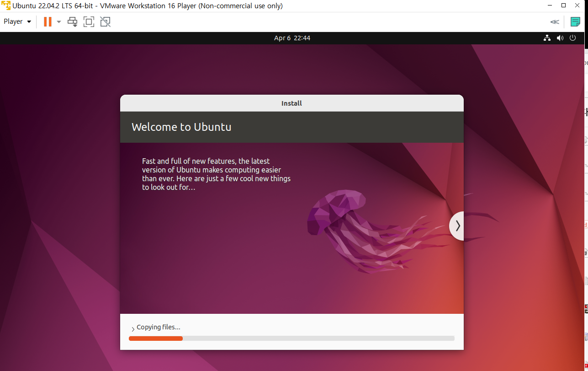Collapse the toolbar with the double-chevron icon
Viewport: 588px width, 371px height.
(555, 22)
